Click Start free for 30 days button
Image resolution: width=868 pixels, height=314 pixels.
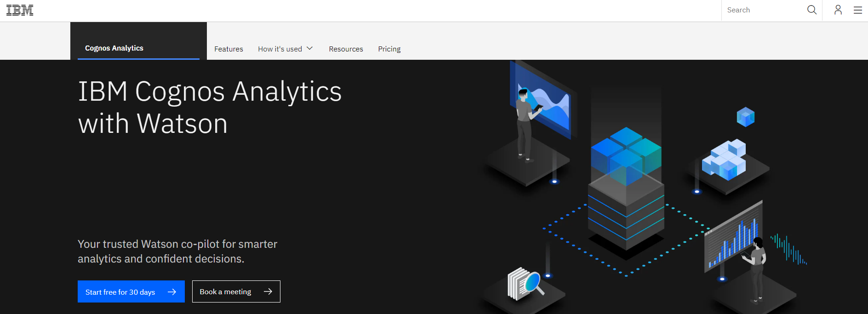click(131, 291)
